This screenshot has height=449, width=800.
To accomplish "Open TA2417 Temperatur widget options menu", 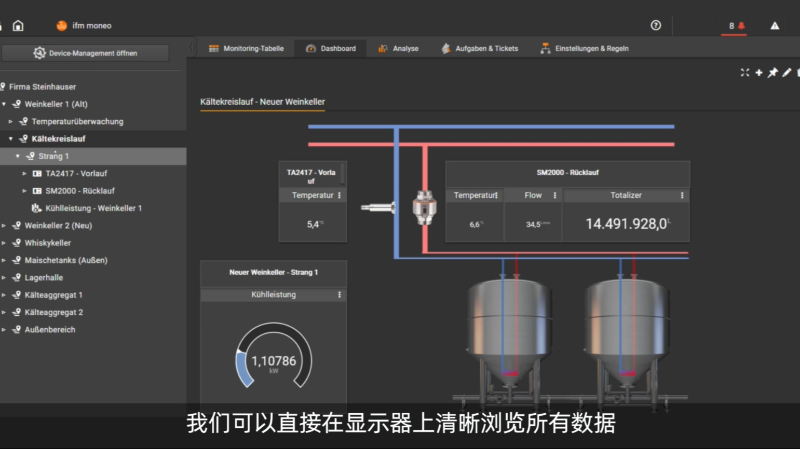I will coord(339,195).
